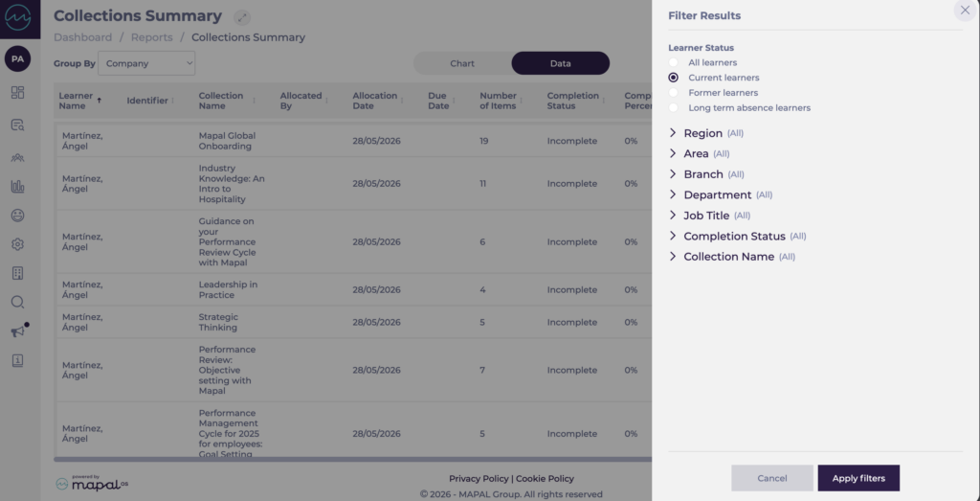Go to Reports breadcrumb

[x=152, y=37]
